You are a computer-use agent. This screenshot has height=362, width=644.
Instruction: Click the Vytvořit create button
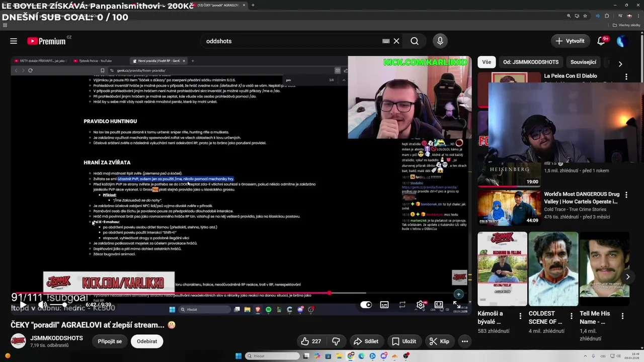click(x=570, y=41)
